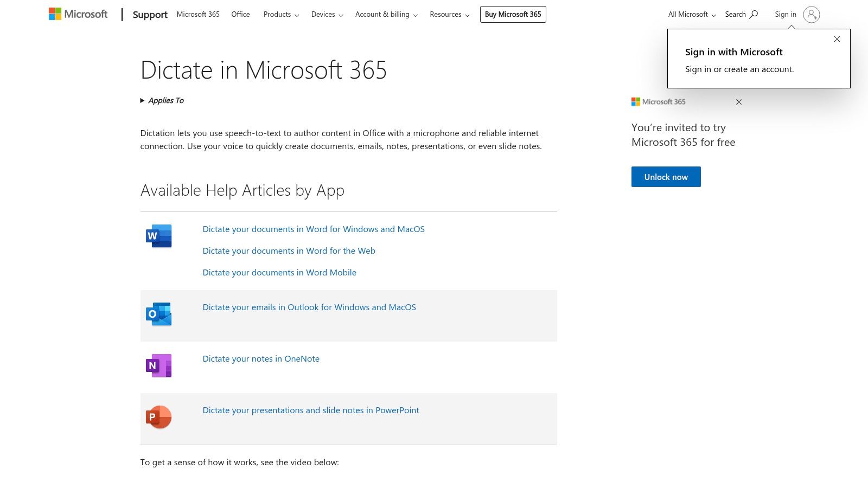
Task: Expand the All Microsoft menu
Action: point(692,15)
